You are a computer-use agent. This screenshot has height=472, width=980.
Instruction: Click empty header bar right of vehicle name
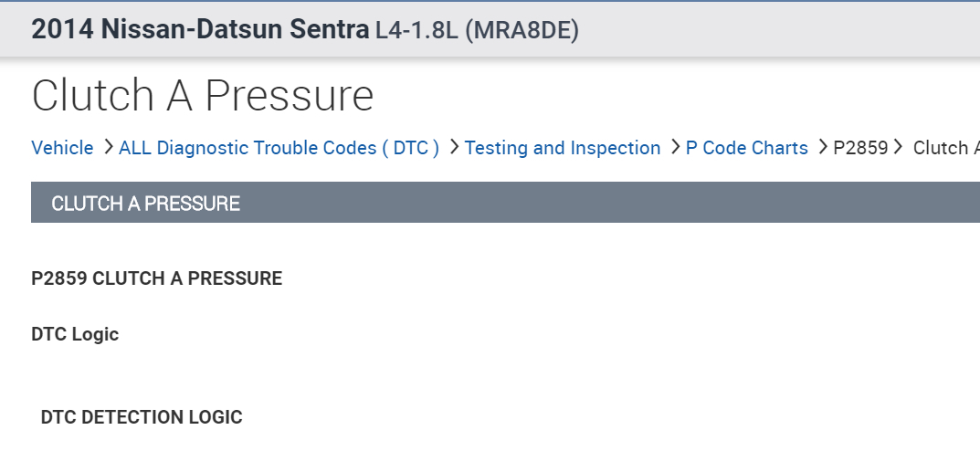(x=776, y=29)
